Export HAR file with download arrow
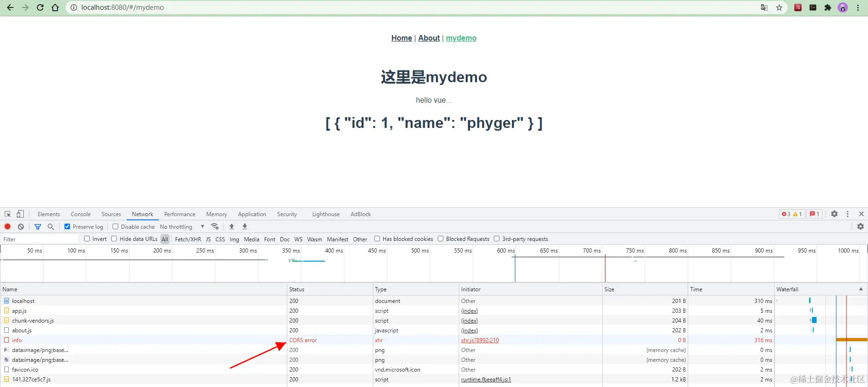 245,226
